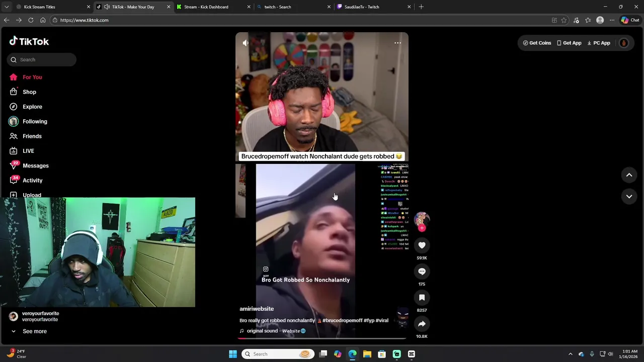
Task: Open Copilot Chat button
Action: [x=630, y=20]
